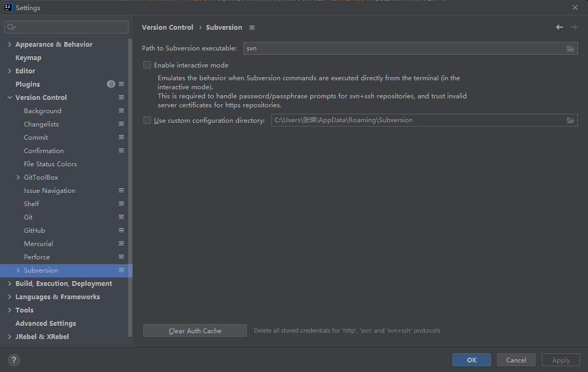
Task: Click the IntelliJ logo in title bar
Action: pyautogui.click(x=8, y=7)
